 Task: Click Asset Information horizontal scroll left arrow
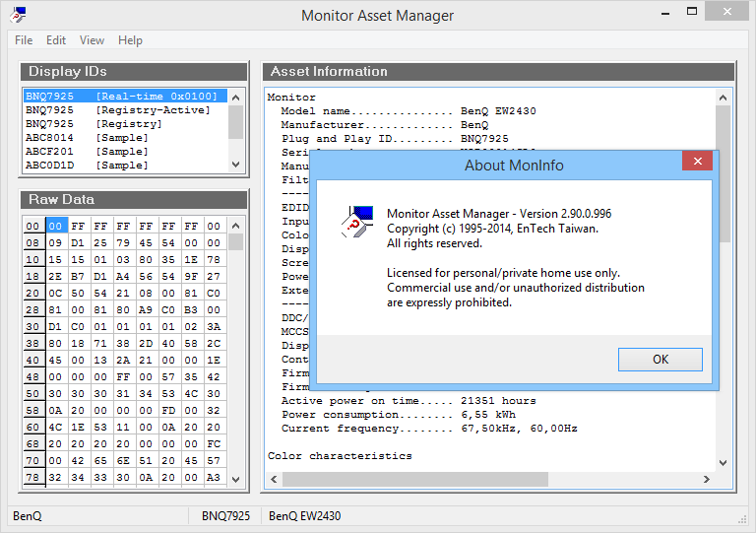274,479
